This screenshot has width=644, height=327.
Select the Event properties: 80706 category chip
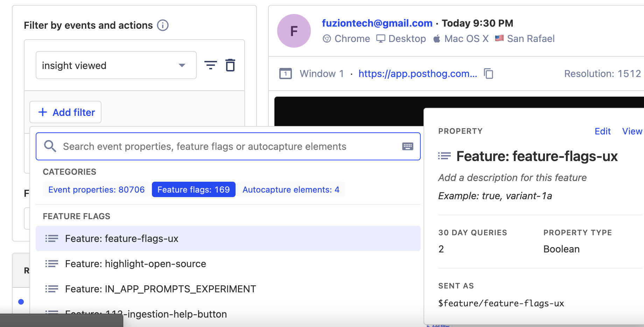[x=96, y=189]
